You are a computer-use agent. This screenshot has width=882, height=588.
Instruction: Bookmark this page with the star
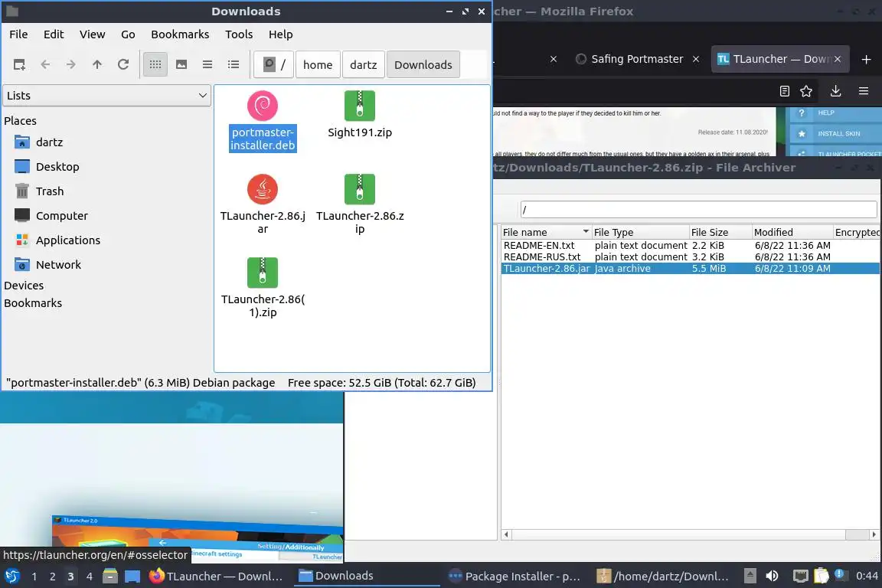pyautogui.click(x=806, y=91)
